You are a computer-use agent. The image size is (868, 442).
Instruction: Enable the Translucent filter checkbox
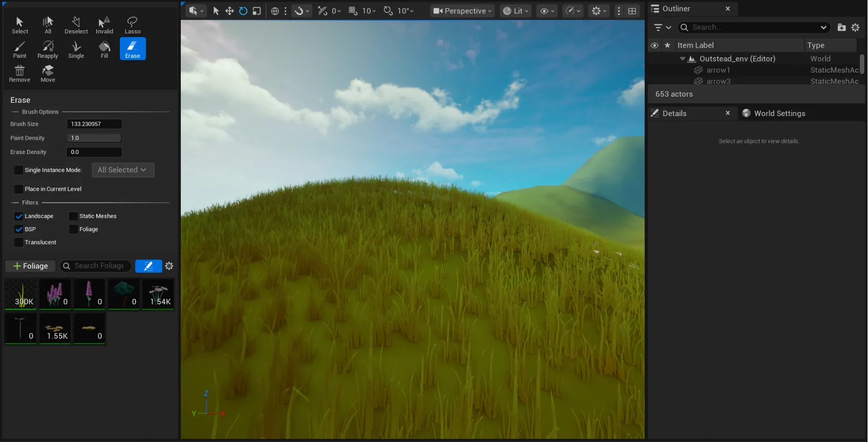[19, 242]
